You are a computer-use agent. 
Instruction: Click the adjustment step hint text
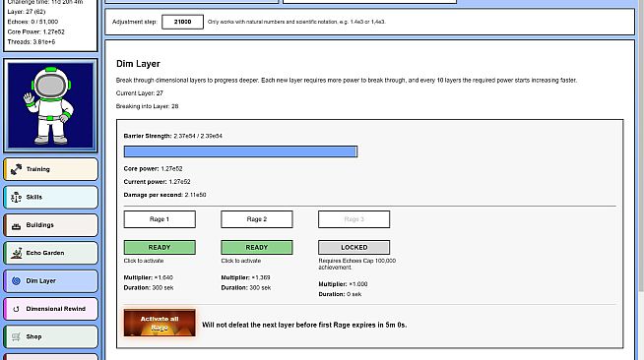pyautogui.click(x=296, y=22)
